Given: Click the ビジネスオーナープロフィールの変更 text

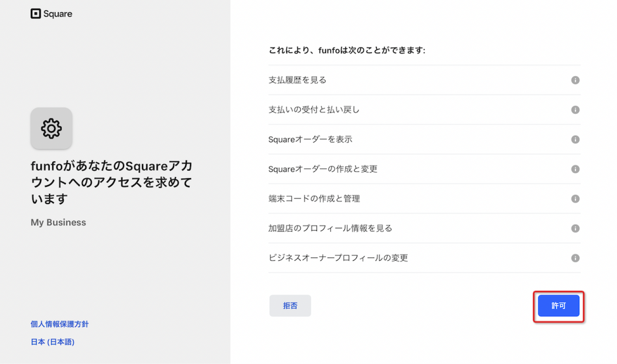Looking at the screenshot, I should point(338,258).
